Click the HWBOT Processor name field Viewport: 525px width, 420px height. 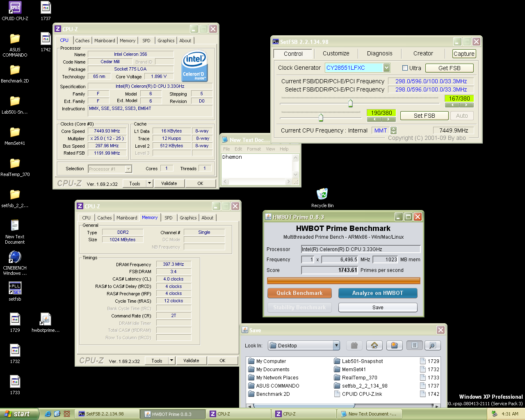361,249
